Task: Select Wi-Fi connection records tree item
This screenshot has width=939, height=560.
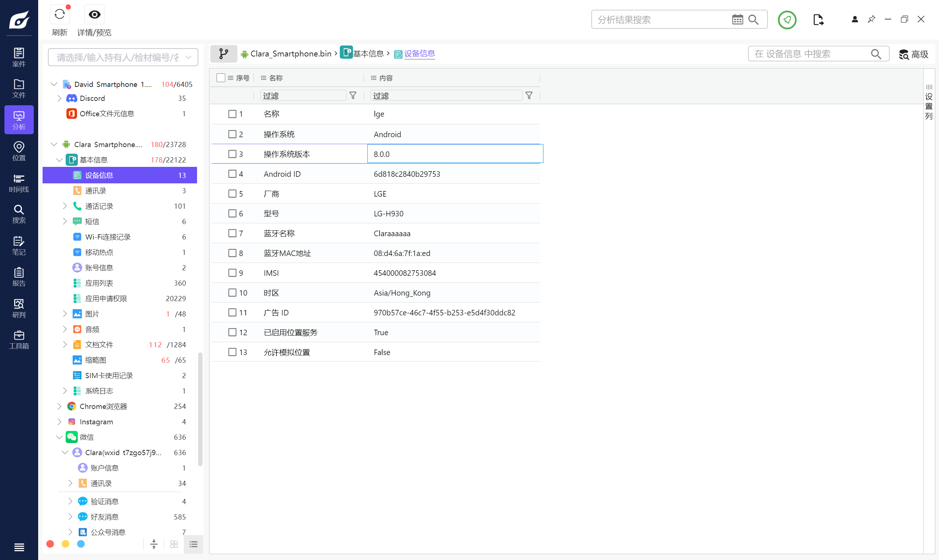Action: (108, 237)
